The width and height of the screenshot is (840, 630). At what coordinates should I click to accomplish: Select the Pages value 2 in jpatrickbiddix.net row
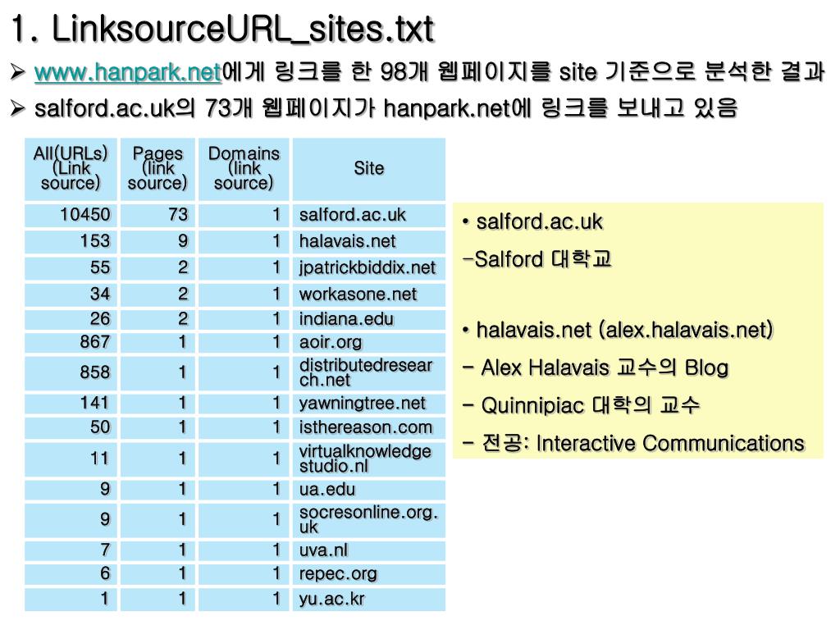click(x=183, y=267)
